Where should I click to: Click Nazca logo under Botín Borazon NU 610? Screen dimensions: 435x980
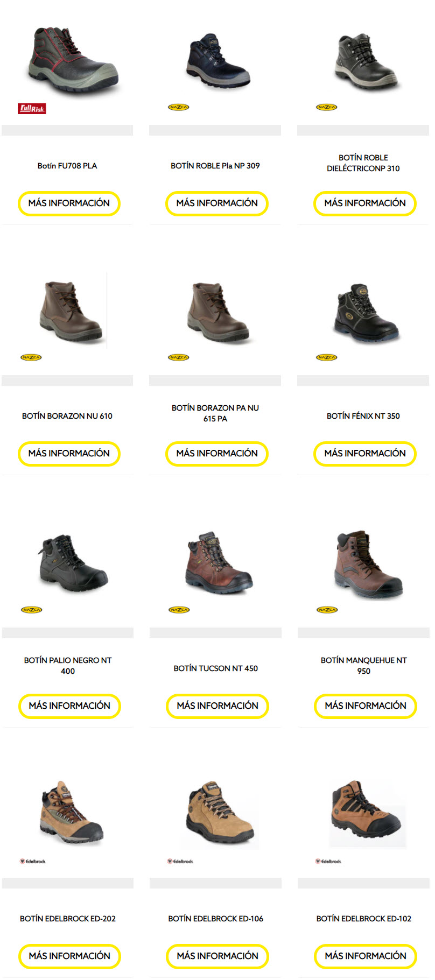(31, 357)
